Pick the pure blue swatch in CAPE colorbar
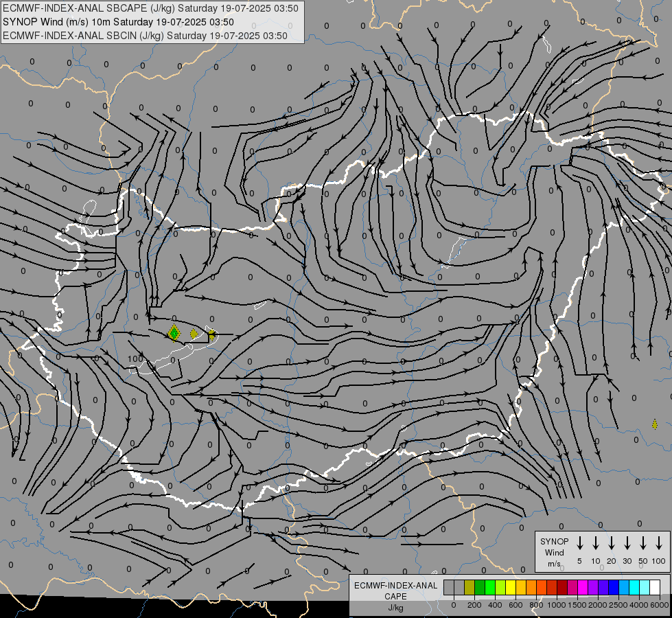672x618 pixels. [613, 587]
